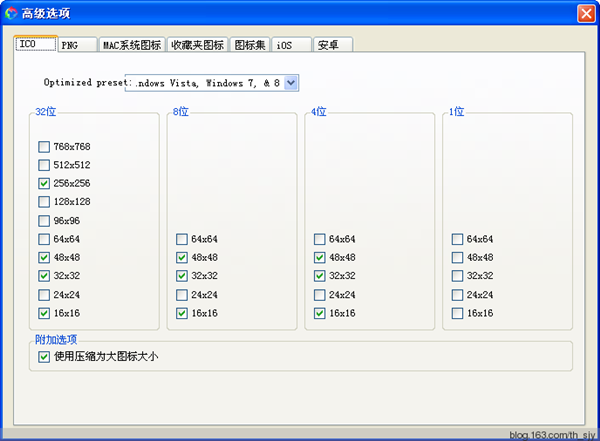Click the Optimized preset combo box text
The width and height of the screenshot is (600, 441).
(204, 83)
